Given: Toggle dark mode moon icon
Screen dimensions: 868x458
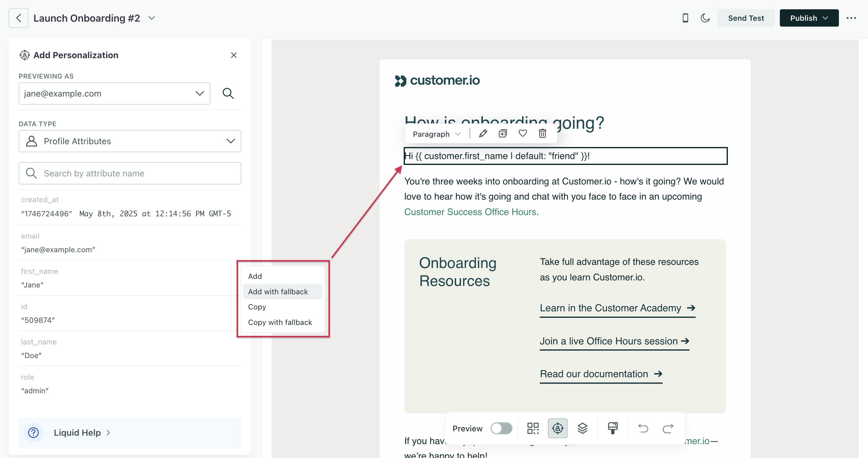Looking at the screenshot, I should point(705,18).
